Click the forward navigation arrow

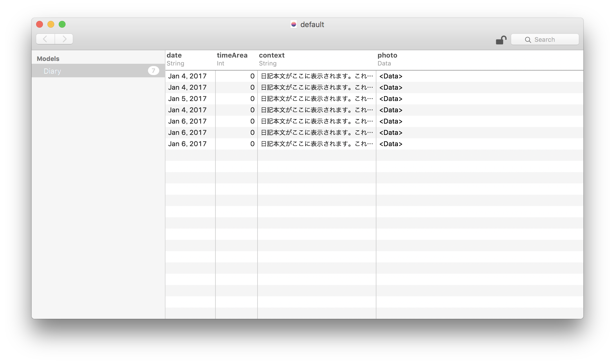[64, 39]
